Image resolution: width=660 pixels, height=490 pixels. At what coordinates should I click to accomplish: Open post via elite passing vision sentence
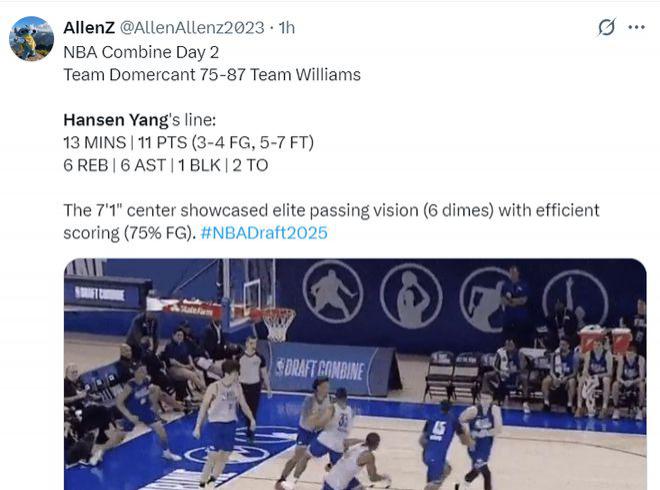point(331,221)
